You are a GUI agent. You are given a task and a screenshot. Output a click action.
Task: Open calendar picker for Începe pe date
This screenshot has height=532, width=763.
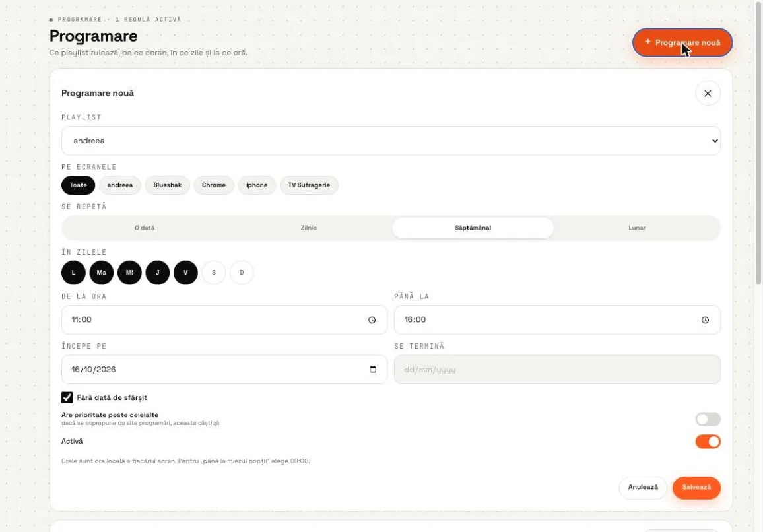click(373, 370)
